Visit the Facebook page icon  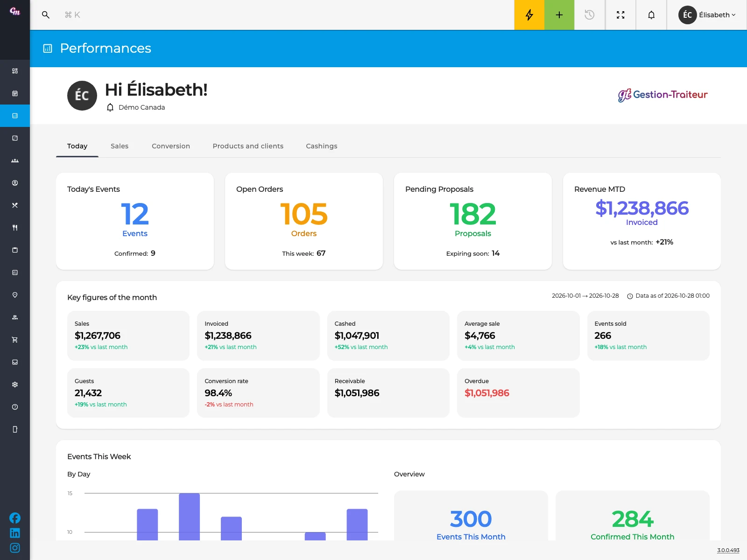[x=15, y=518]
